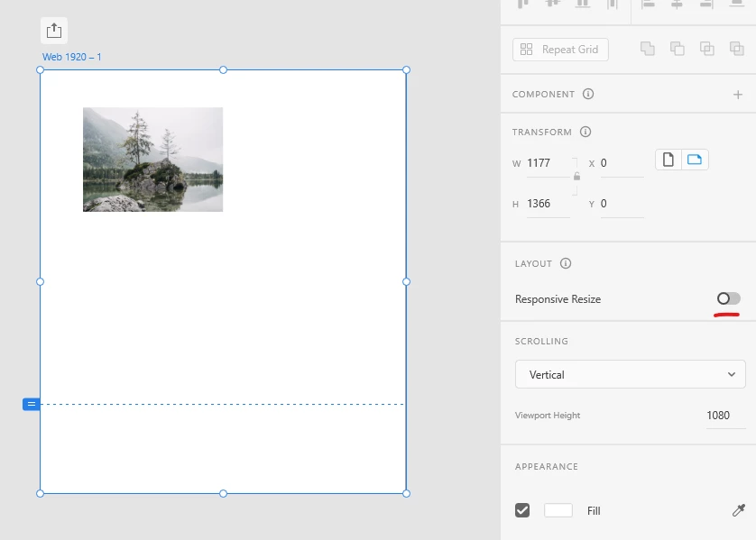The width and height of the screenshot is (756, 540).
Task: Click the Align Bottom icon
Action: tap(583, 4)
